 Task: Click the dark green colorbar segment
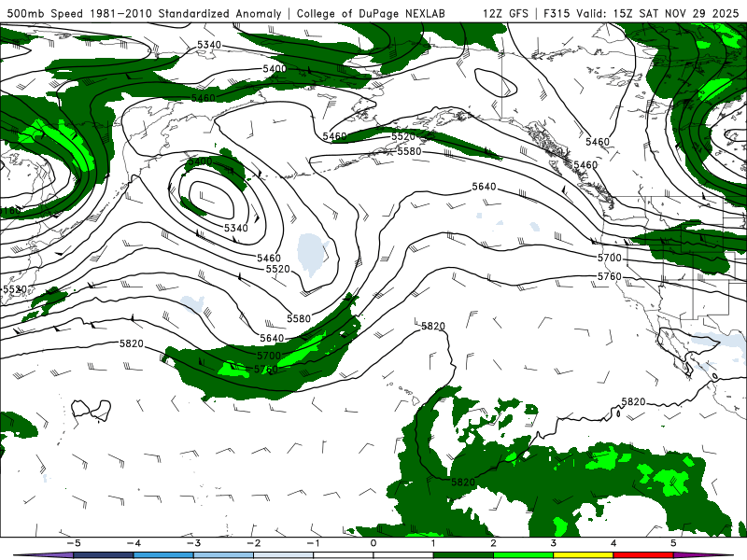click(x=463, y=555)
